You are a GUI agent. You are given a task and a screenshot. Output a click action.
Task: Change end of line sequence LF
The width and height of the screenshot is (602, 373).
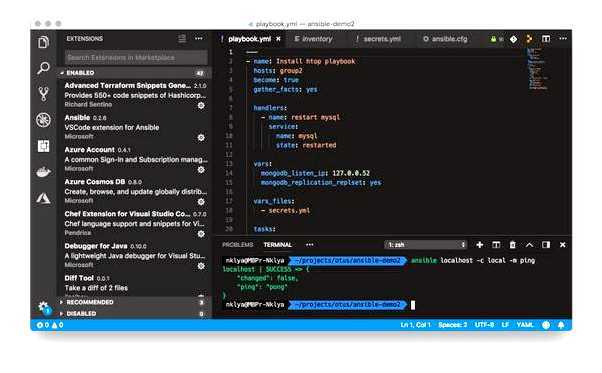click(505, 325)
